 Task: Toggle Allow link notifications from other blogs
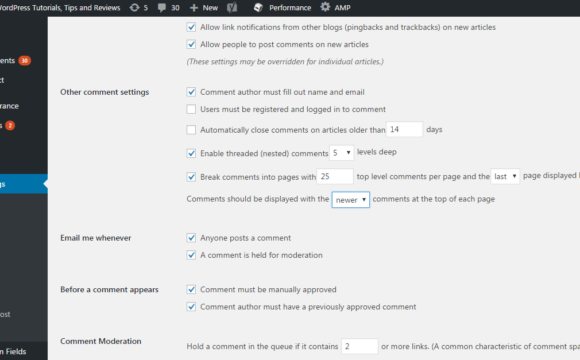[x=191, y=27]
